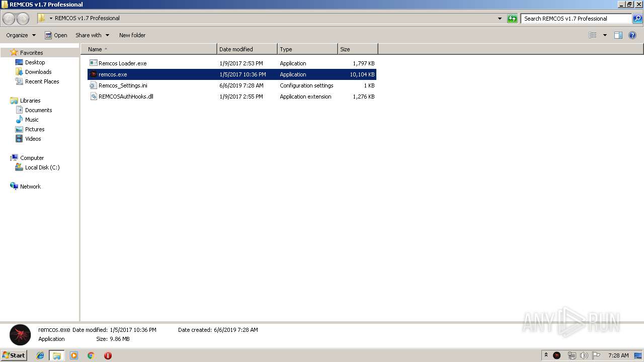
Task: Click the Back navigation arrow button
Action: pos(9,19)
